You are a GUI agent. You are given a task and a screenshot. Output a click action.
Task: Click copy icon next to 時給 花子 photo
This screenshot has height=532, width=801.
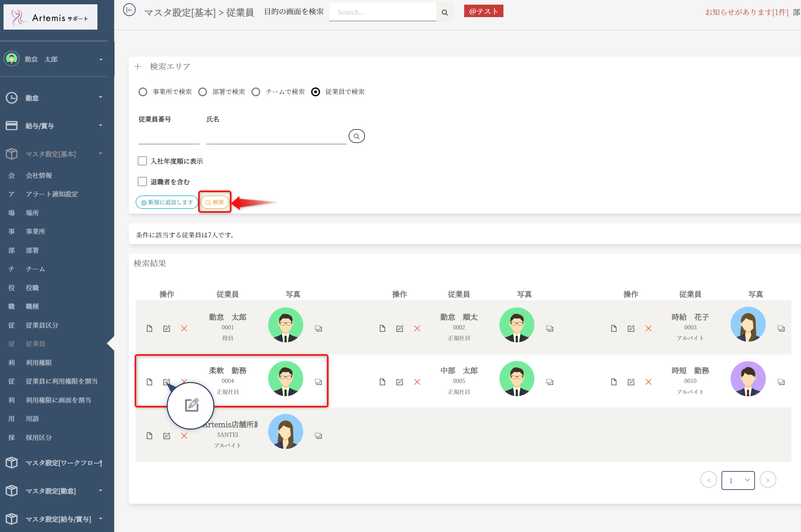click(781, 328)
